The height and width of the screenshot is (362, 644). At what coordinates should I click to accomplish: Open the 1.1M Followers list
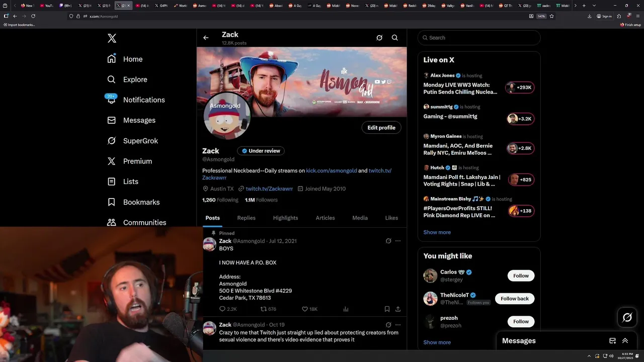(261, 200)
